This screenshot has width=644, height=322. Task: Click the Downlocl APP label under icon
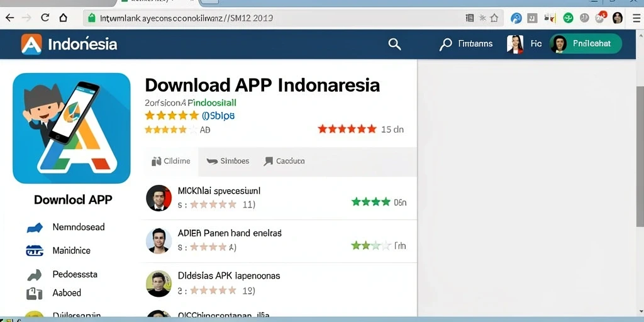pyautogui.click(x=73, y=199)
